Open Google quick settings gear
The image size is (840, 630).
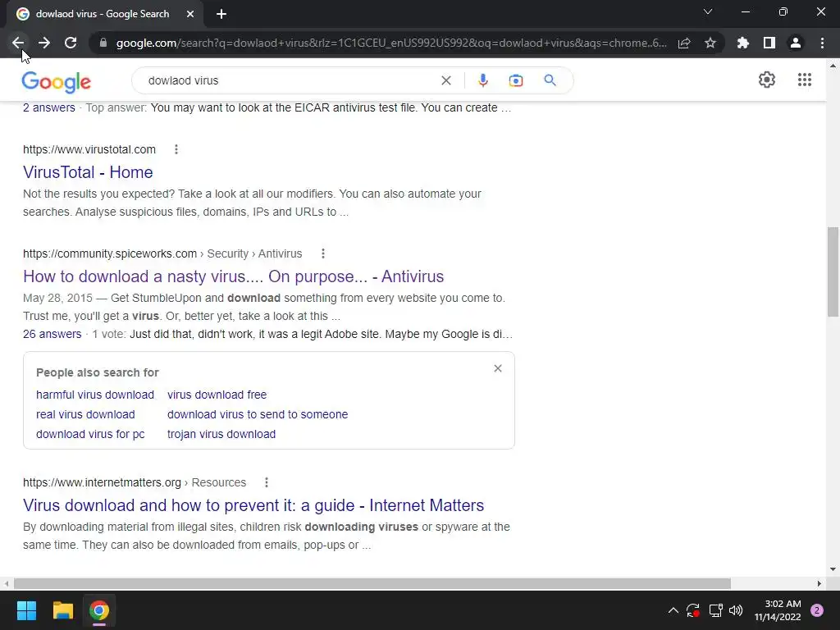[x=767, y=80]
